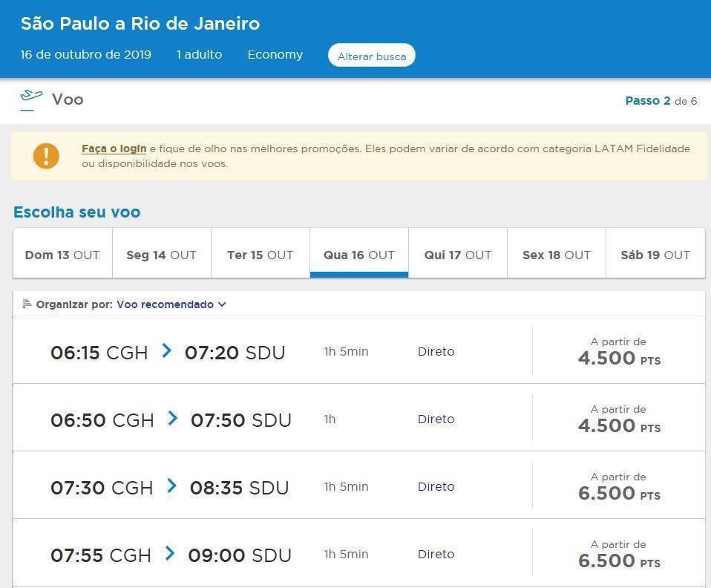This screenshot has width=711, height=588.
Task: Click the sort icon beside Organizar por
Action: 27,304
